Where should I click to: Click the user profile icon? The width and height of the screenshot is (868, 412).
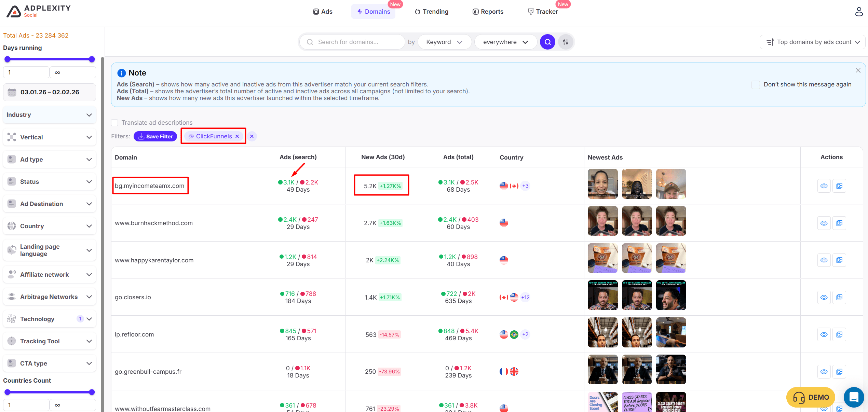click(859, 12)
